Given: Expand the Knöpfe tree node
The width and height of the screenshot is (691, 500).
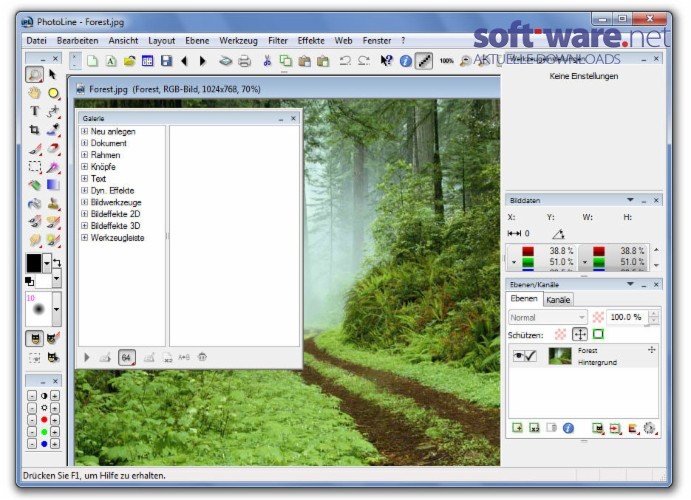Looking at the screenshot, I should [84, 167].
